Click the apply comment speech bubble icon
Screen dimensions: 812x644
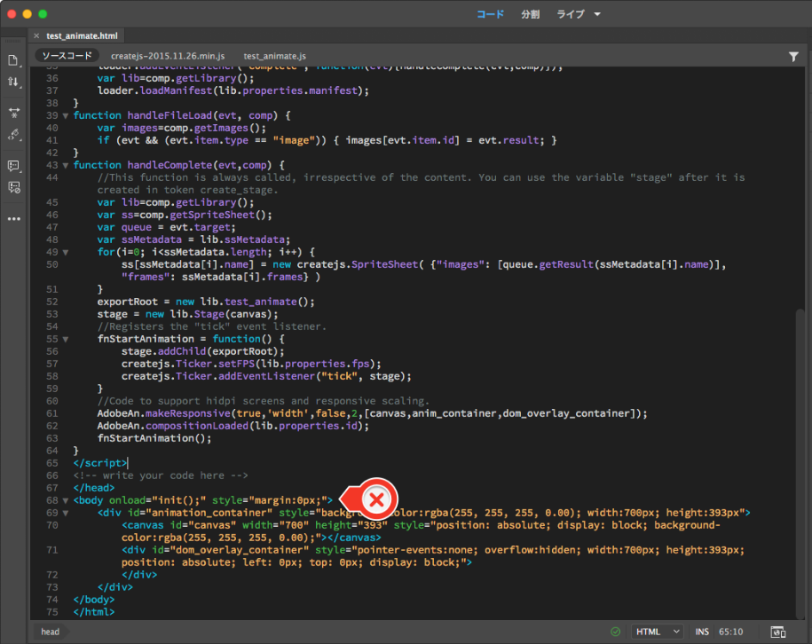(13, 166)
